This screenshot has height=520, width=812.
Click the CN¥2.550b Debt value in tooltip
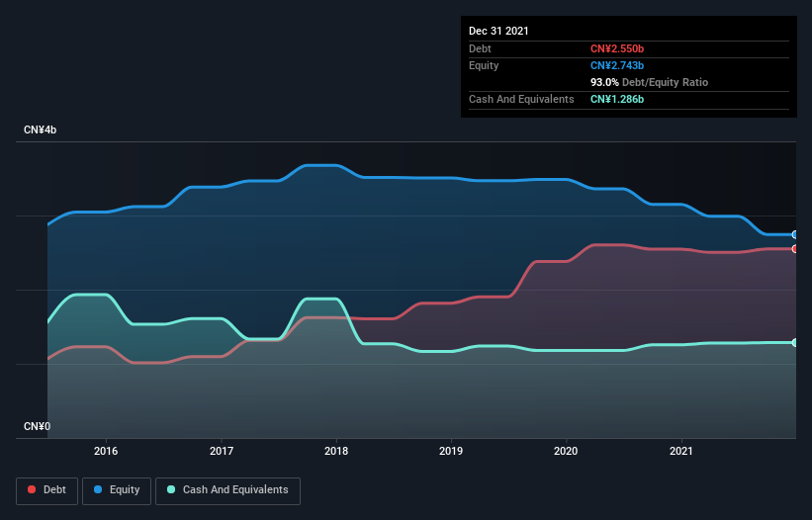click(x=617, y=48)
